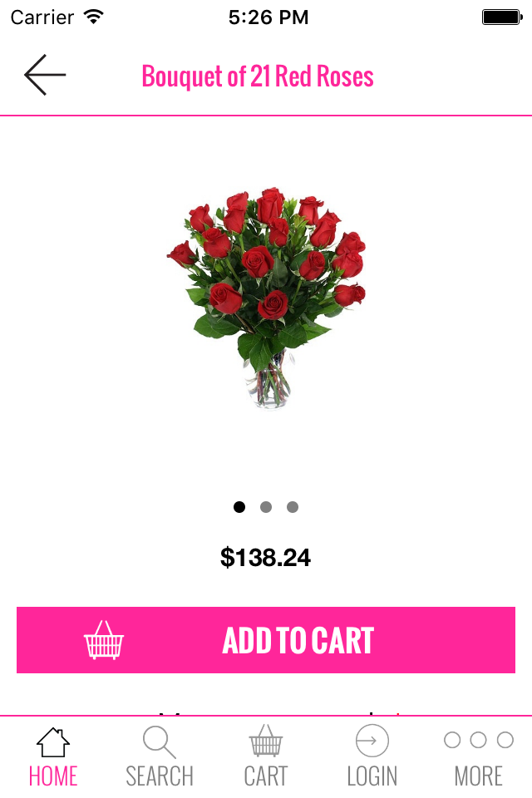Tap the Wi-Fi status icon
This screenshot has width=532, height=798.
coord(94,17)
